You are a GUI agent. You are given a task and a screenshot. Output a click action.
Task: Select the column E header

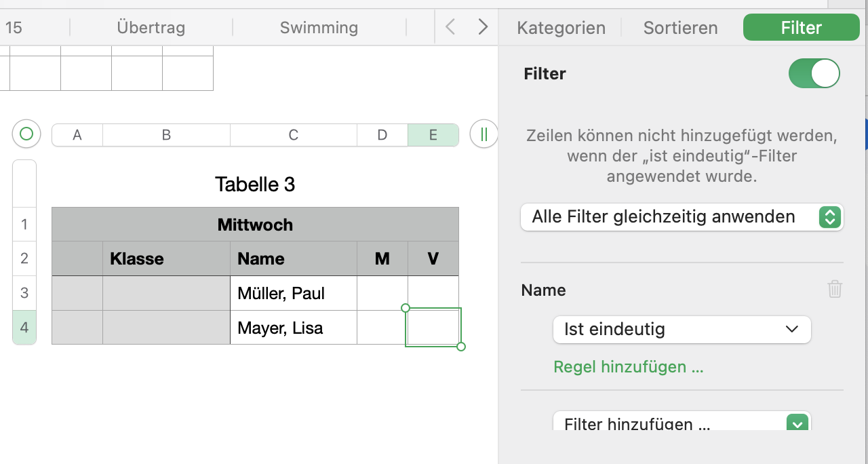(x=433, y=135)
